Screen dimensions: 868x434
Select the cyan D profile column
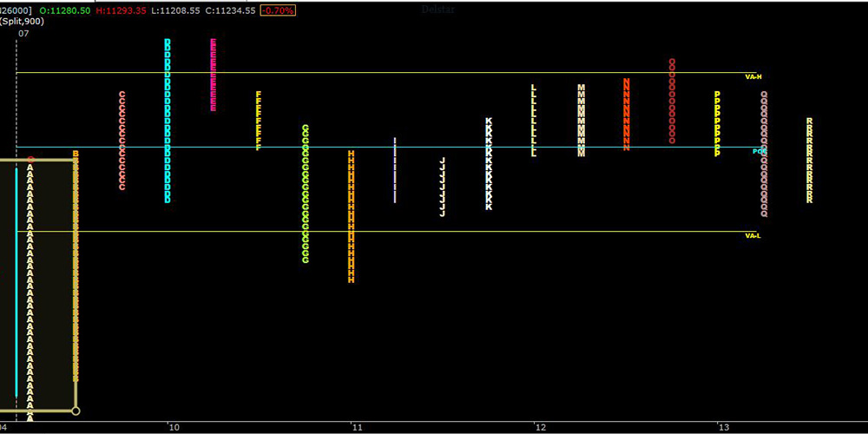click(168, 121)
